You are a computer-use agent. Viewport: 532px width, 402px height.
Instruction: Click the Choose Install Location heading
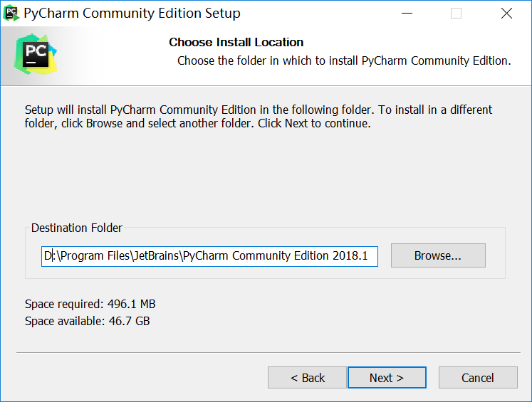coord(236,43)
